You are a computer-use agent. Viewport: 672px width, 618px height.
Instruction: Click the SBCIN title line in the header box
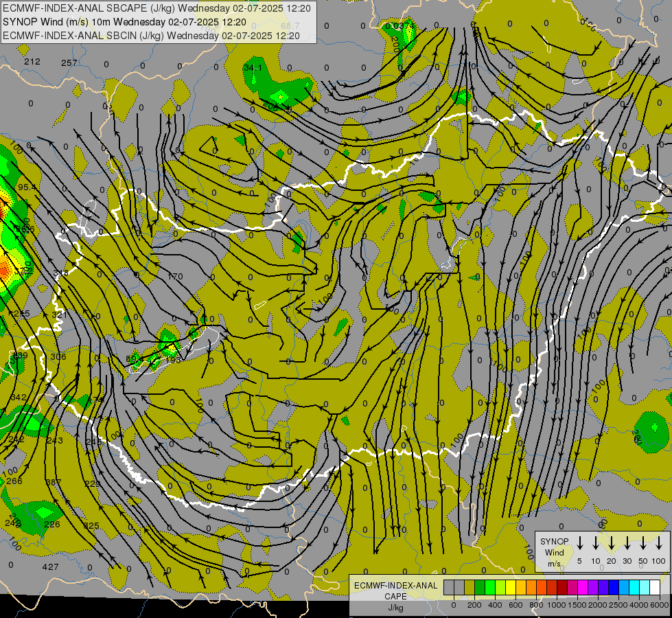coord(151,36)
